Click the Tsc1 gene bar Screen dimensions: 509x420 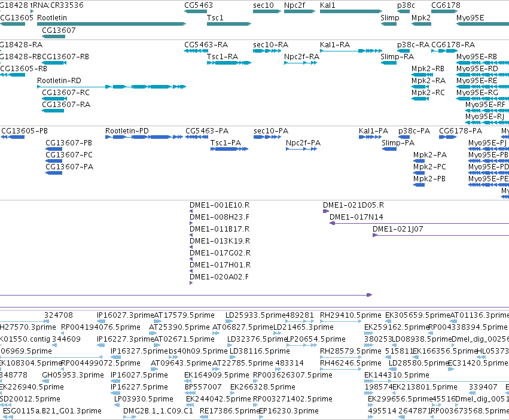point(229,24)
